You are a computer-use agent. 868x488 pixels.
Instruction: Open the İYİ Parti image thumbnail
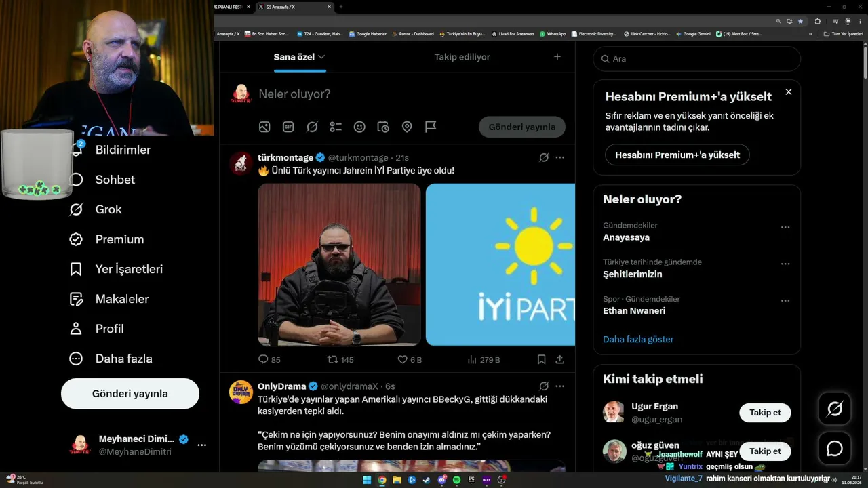tap(500, 264)
